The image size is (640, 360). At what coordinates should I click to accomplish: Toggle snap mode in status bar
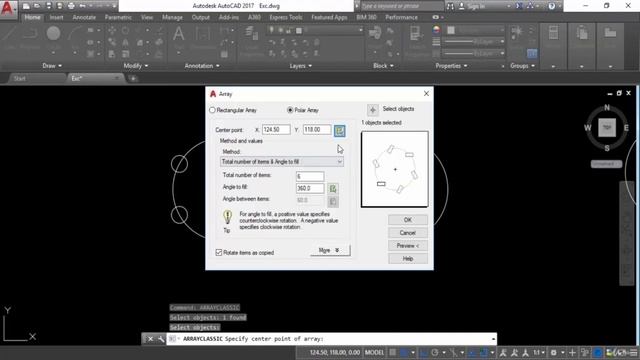[404, 352]
